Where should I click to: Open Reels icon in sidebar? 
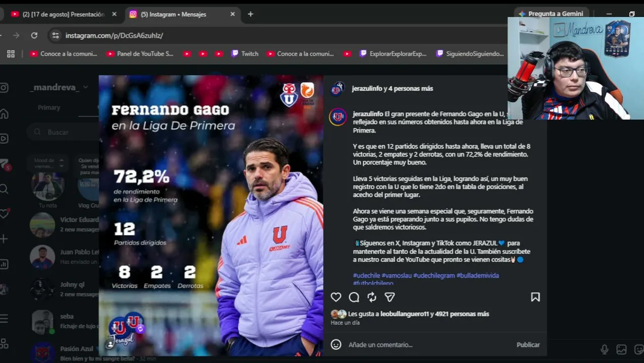(x=4, y=139)
